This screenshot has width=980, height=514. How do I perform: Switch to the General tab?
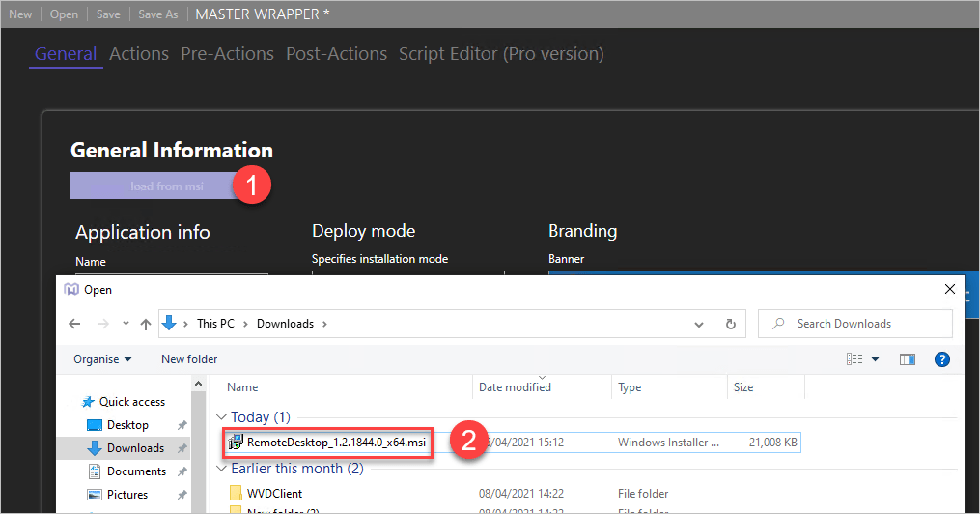click(66, 54)
